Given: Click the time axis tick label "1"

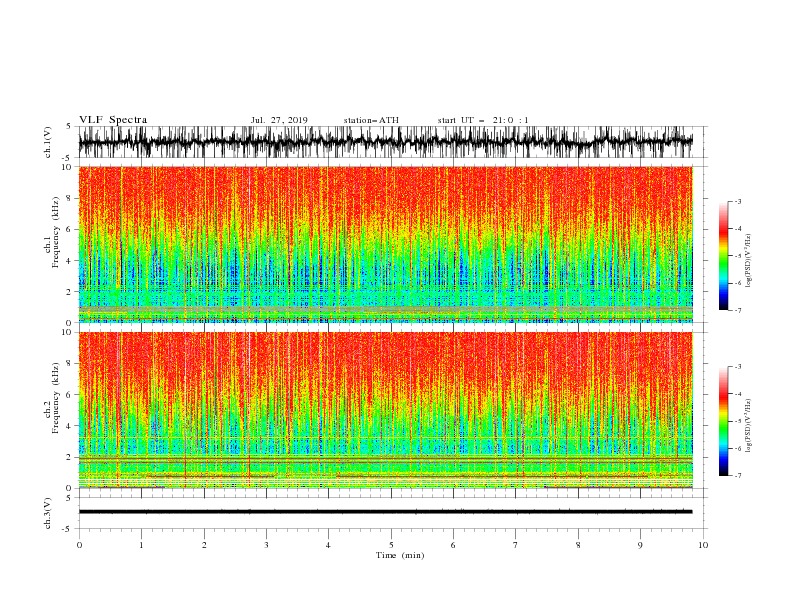Looking at the screenshot, I should [141, 545].
